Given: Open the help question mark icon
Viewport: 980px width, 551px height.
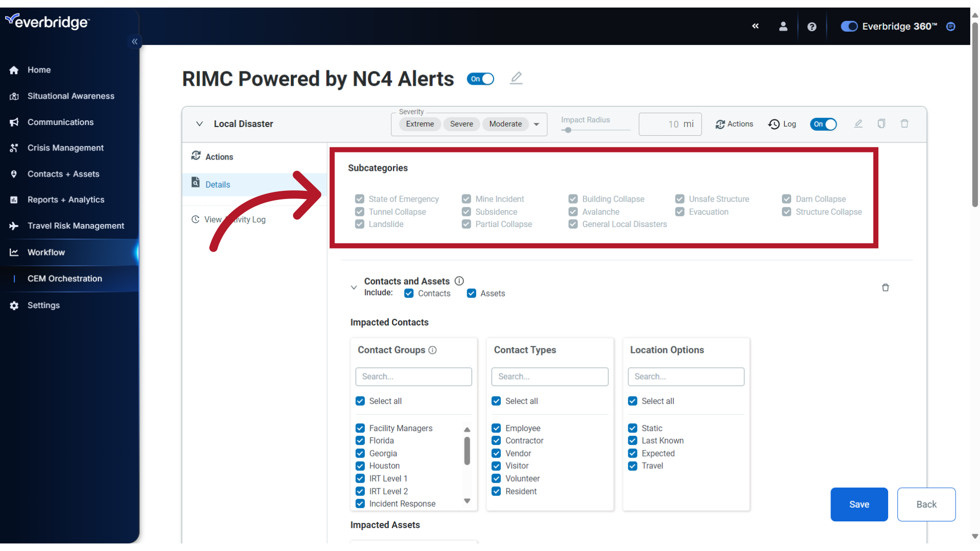Looking at the screenshot, I should [812, 27].
